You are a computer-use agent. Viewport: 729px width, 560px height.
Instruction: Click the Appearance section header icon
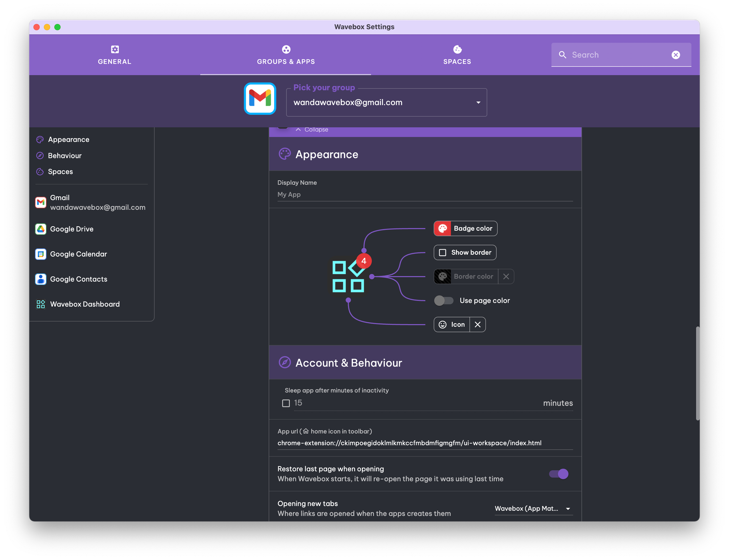285,154
